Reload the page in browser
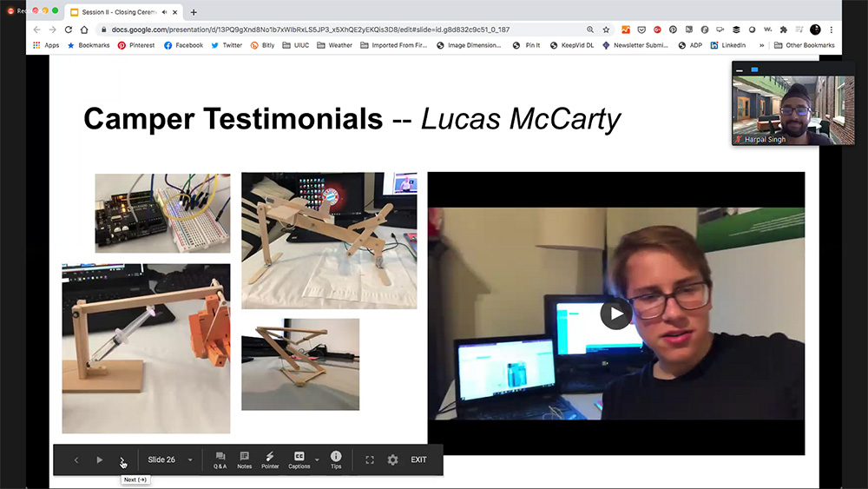 point(68,30)
